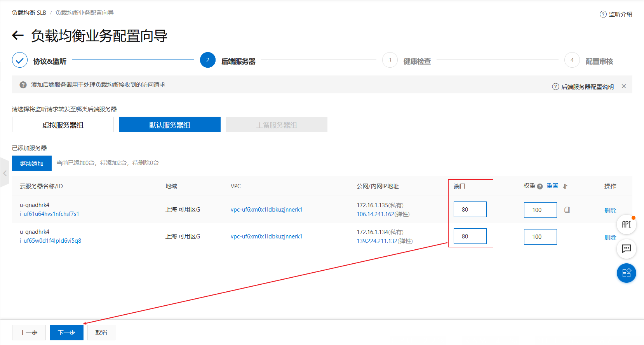Screen dimensions: 644x345
Task: Click VPC column header
Action: tap(236, 186)
